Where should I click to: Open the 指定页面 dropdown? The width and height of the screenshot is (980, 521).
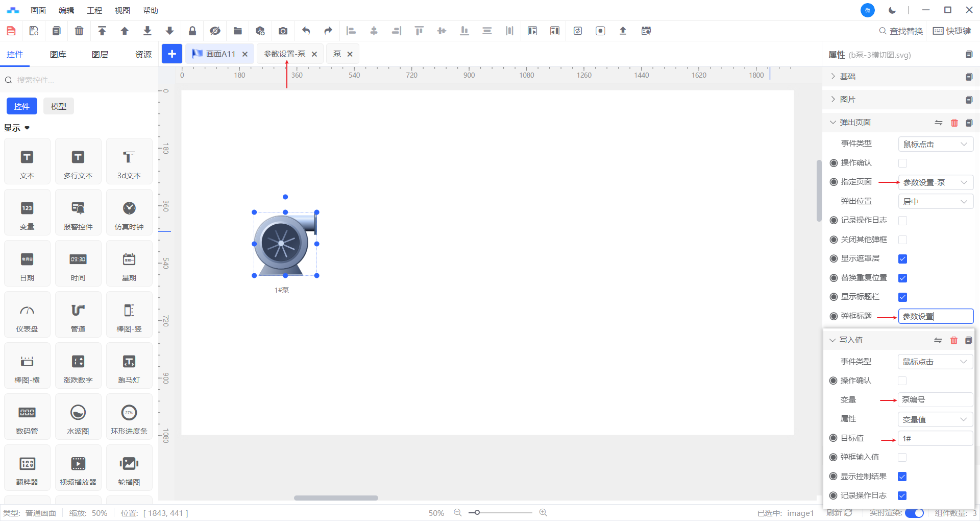tap(935, 182)
